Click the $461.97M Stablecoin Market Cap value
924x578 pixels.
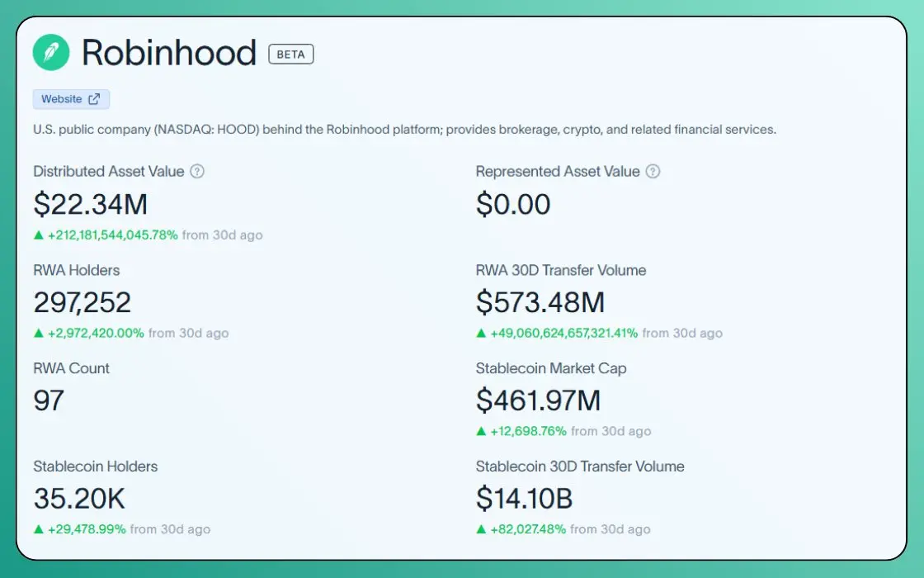539,401
